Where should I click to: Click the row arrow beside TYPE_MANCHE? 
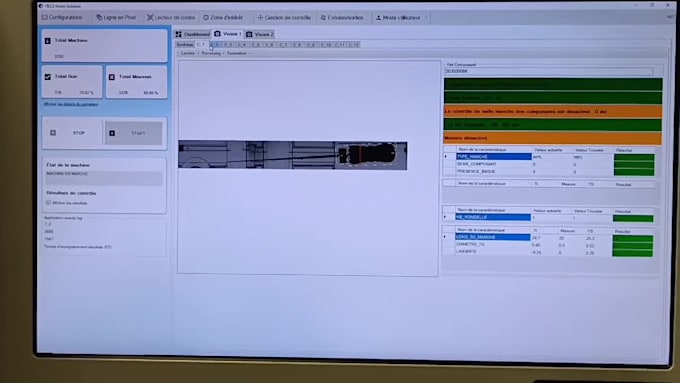click(446, 157)
